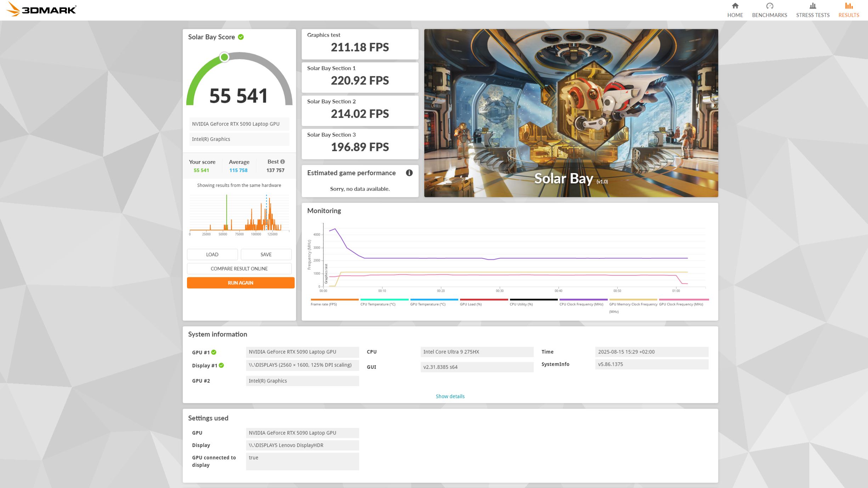Click SystemInfo version v5.86.1375
The image size is (868, 488).
pyautogui.click(x=652, y=364)
